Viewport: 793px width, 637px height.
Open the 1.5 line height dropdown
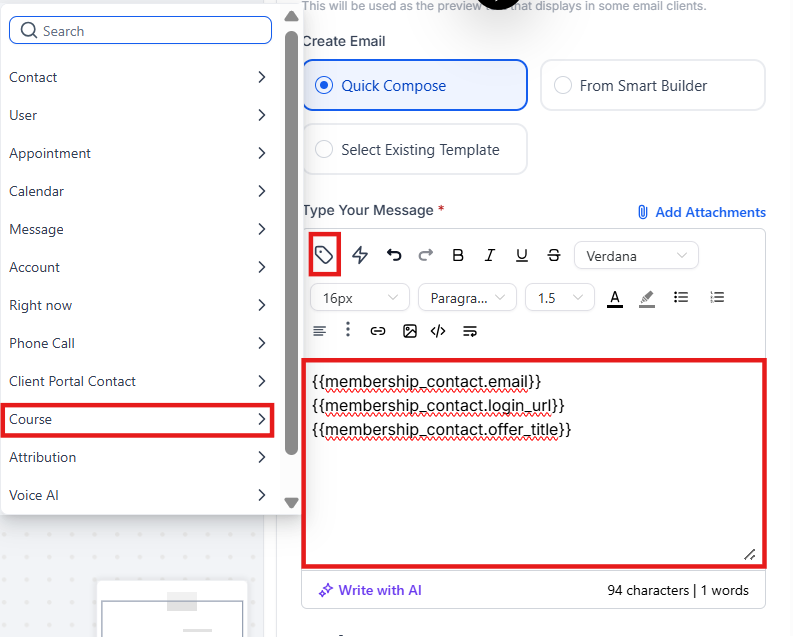click(559, 297)
